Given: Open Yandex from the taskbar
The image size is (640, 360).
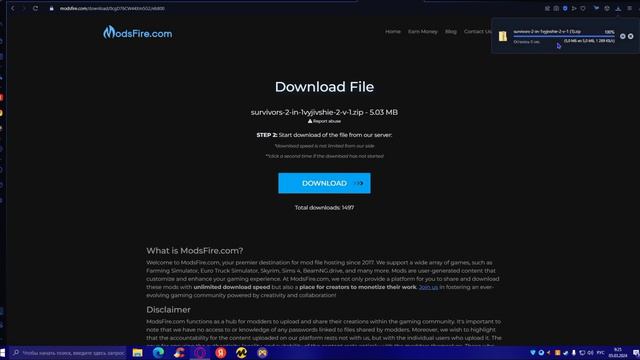Looking at the screenshot, I should coord(221,353).
